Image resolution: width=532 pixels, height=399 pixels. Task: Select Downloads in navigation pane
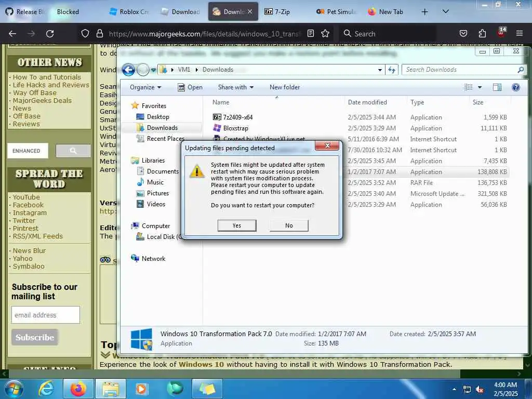click(157, 128)
